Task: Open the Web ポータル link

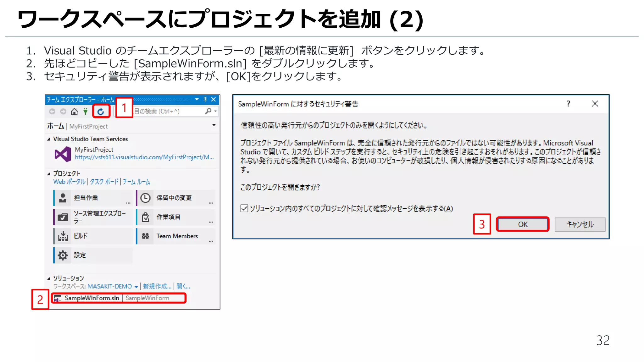Action: (69, 182)
